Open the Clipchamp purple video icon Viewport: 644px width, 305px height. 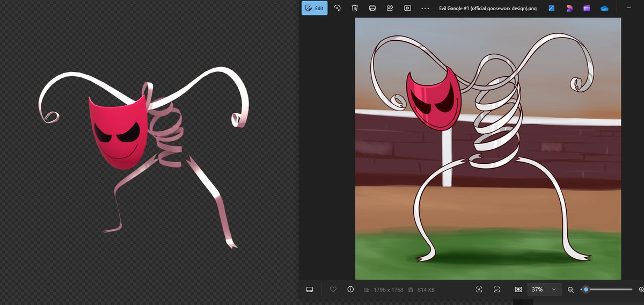coord(587,8)
